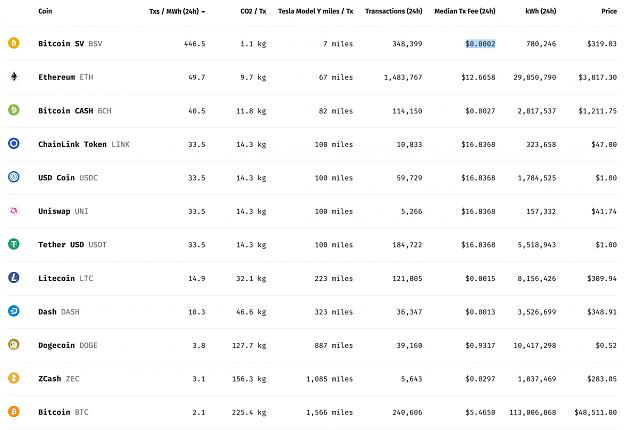Sort by Transactions (24h) column header

[393, 11]
